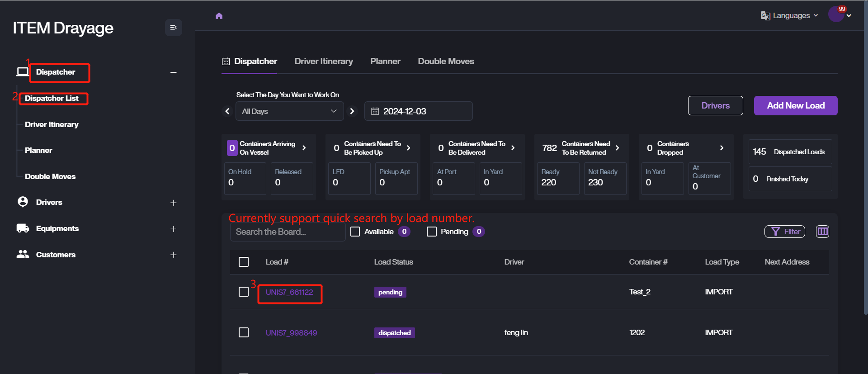The width and height of the screenshot is (868, 374).
Task: Collapse sidebar using the menu toggle icon
Action: 173,28
